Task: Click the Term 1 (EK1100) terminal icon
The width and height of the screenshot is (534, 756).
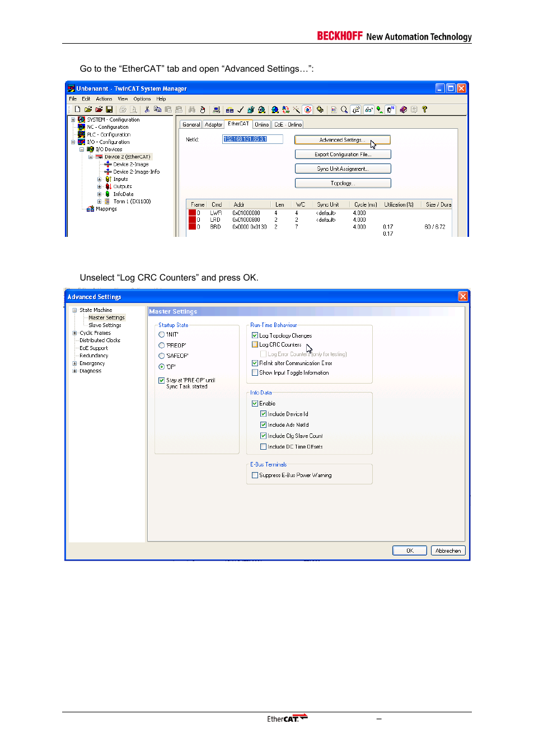Action: click(107, 202)
